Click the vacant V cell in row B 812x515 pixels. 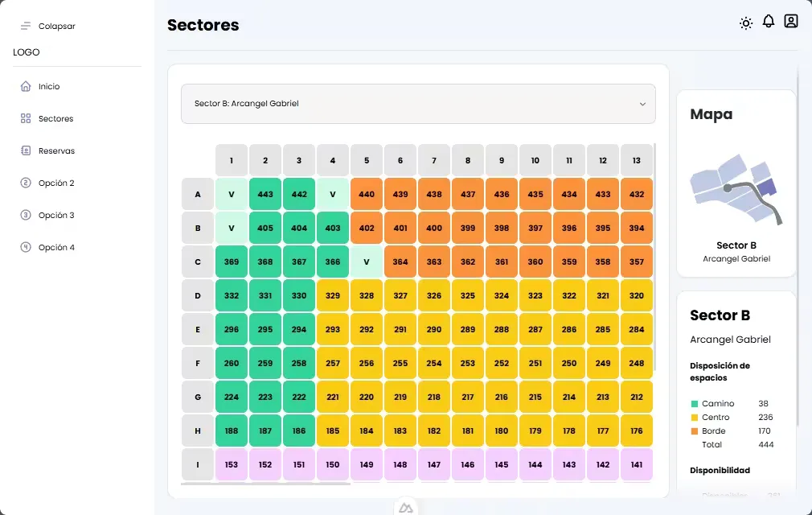pos(232,228)
